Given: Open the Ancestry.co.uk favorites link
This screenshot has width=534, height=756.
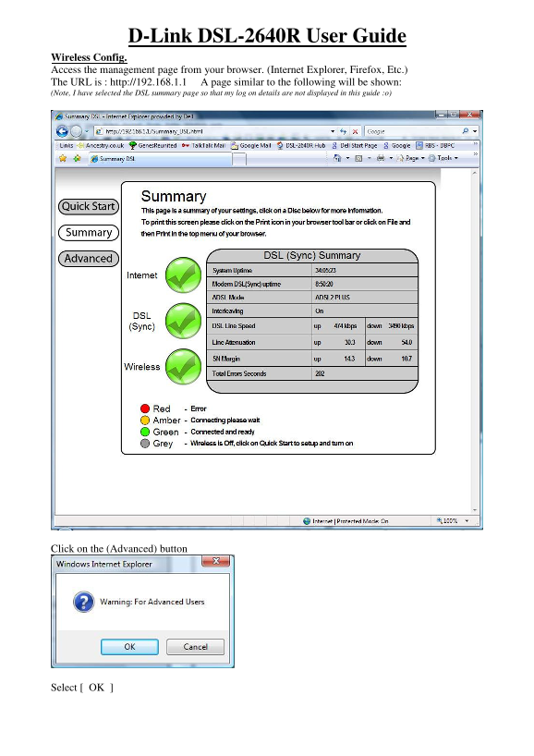Looking at the screenshot, I should tap(102, 145).
